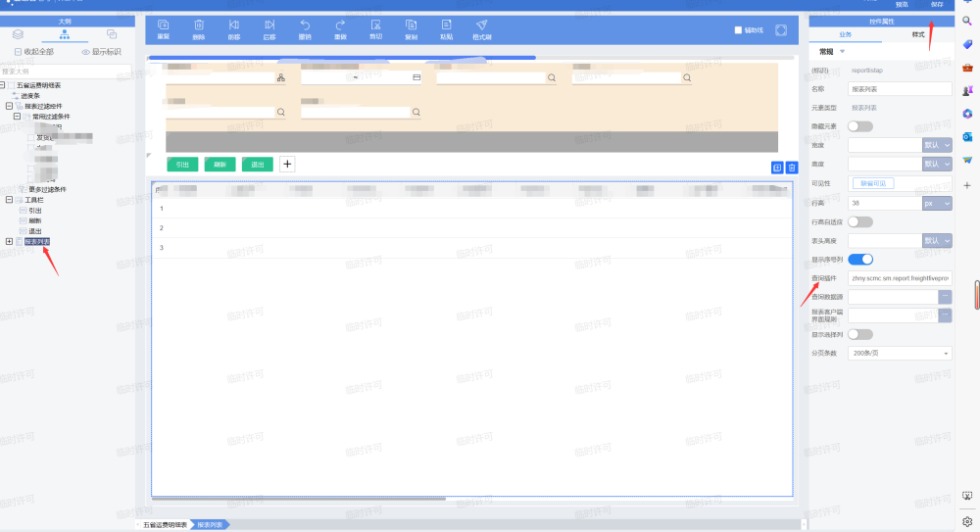Collapse the 报表过滤控件 tree node

coord(10,106)
